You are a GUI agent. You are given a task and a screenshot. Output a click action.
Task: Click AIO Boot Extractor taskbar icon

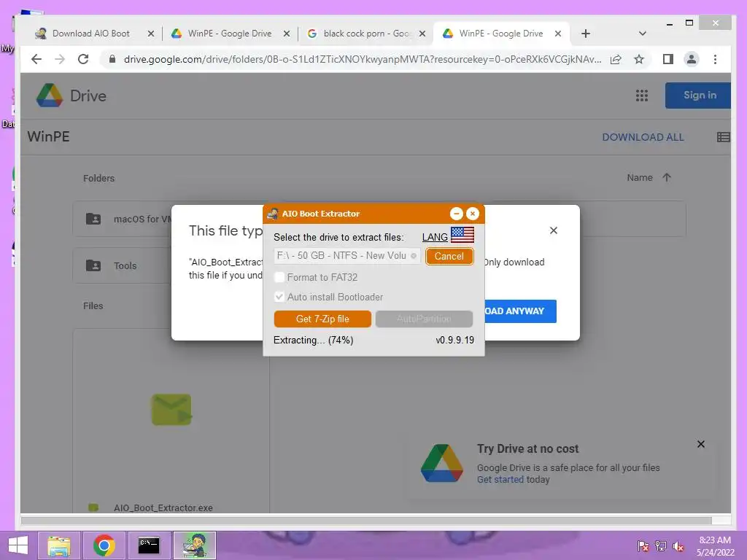click(x=195, y=545)
